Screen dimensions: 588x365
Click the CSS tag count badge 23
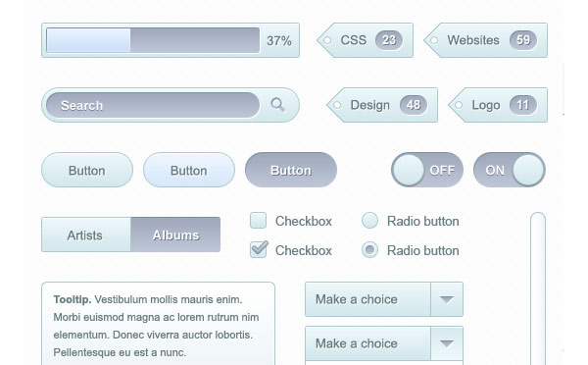[389, 40]
